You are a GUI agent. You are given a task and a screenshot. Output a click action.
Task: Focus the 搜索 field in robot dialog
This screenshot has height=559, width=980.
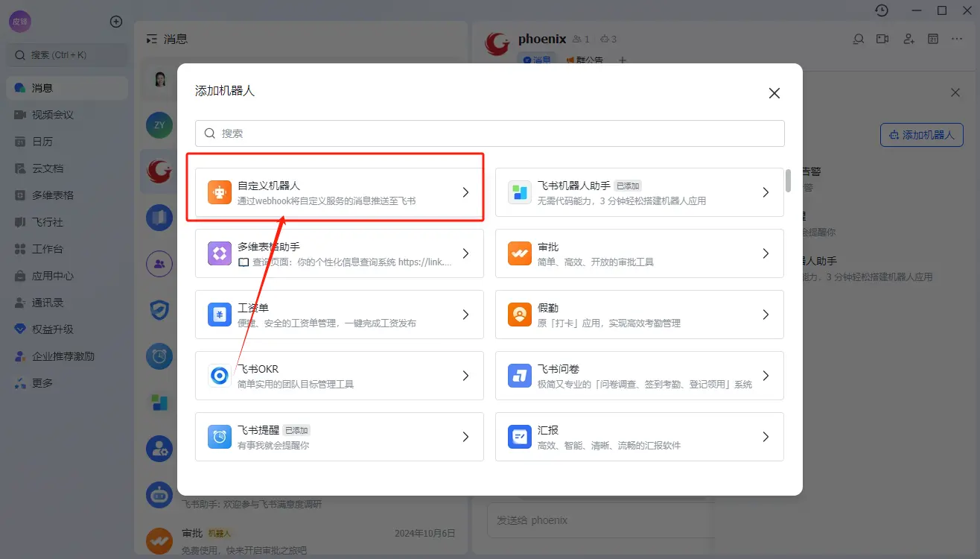[489, 133]
